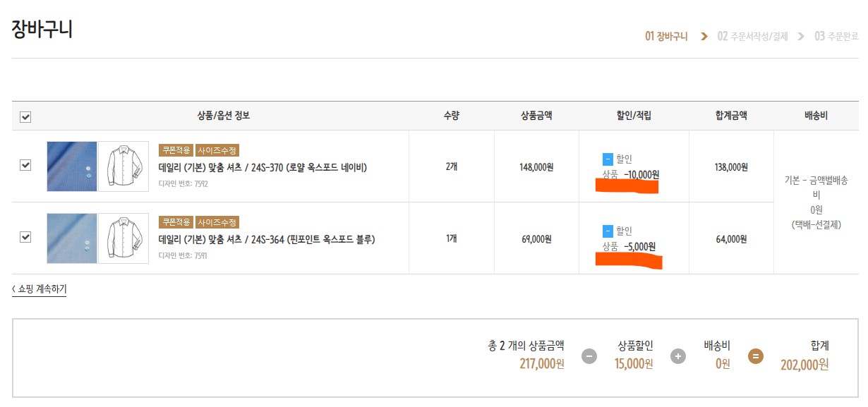Click the brown equals circle icon before 합계
The image size is (868, 407).
755,356
